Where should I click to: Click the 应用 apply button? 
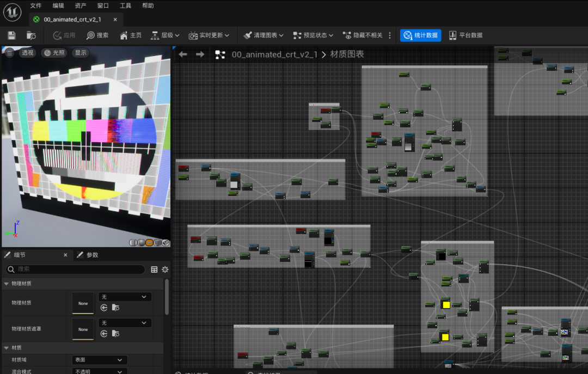(x=64, y=35)
